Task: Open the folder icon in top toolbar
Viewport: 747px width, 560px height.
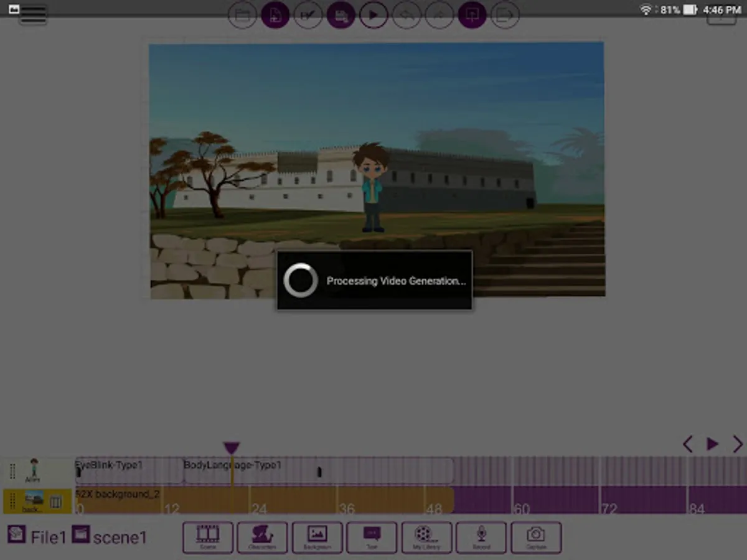Action: [x=242, y=16]
